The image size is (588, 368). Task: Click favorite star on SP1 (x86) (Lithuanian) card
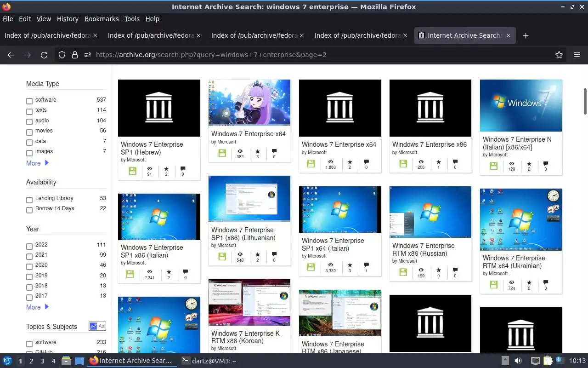258,254
